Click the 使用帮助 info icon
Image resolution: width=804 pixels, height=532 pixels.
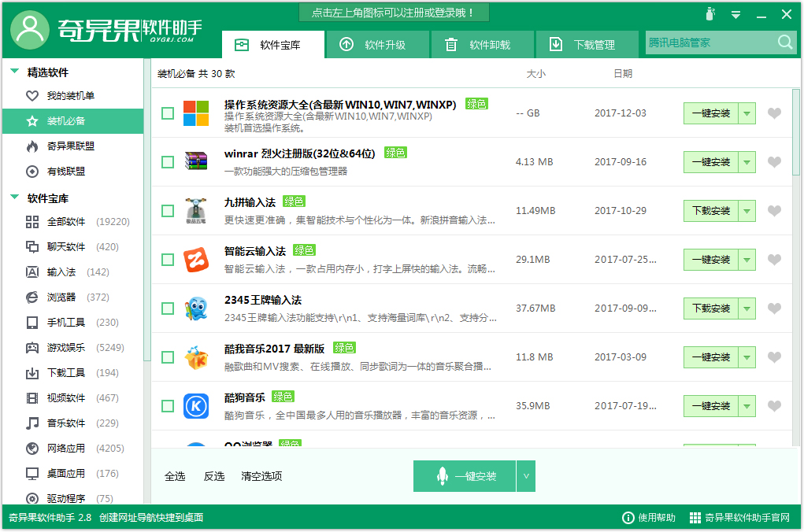click(626, 518)
